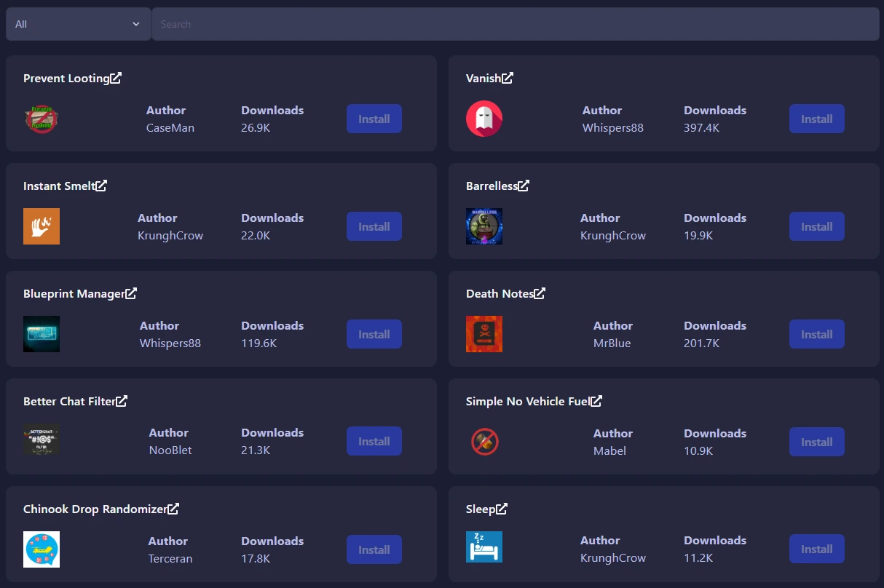Open the Blueprint Manager external link icon

(131, 293)
